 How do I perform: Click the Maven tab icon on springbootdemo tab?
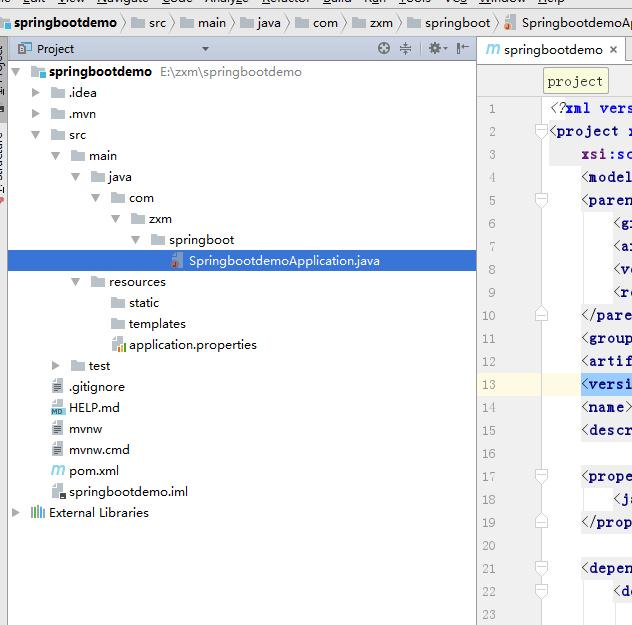coord(493,49)
